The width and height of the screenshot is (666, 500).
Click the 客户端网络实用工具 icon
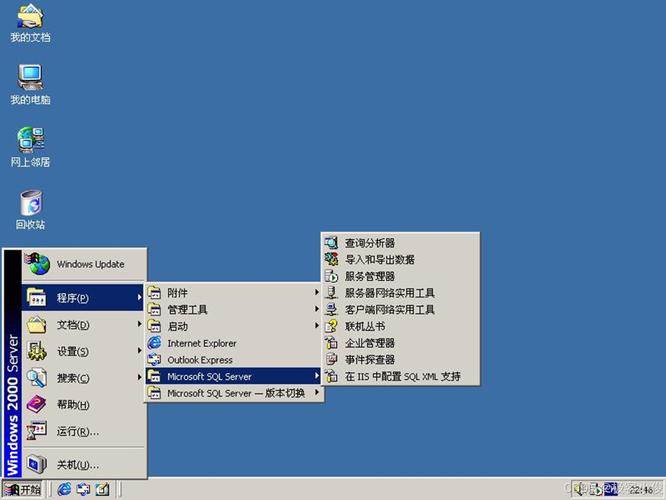pyautogui.click(x=331, y=309)
